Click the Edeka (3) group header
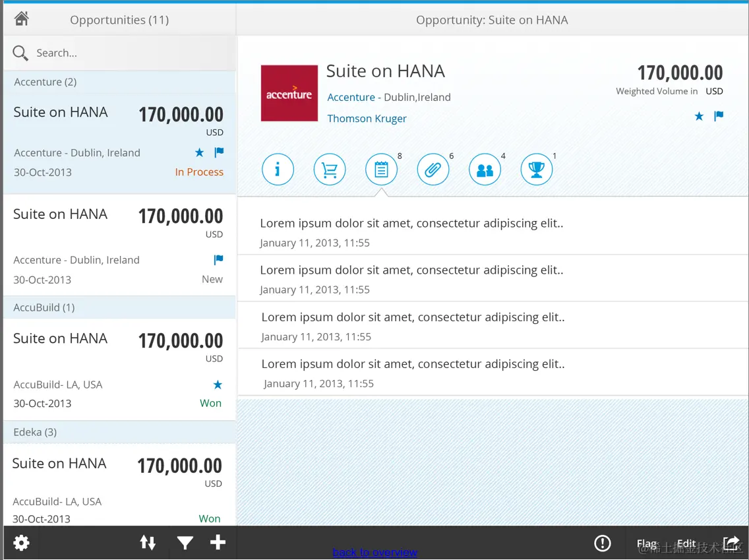The height and width of the screenshot is (560, 749). pyautogui.click(x=119, y=432)
